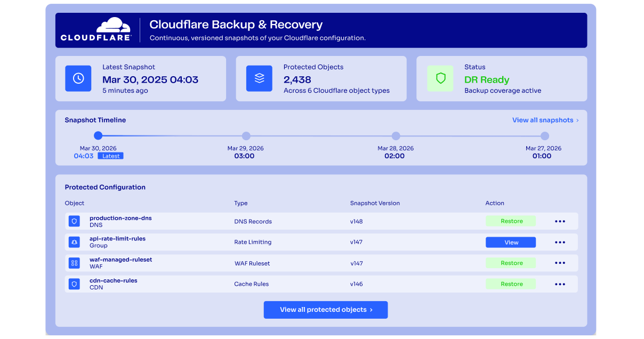The width and height of the screenshot is (644, 339).
Task: Click Across 6 Cloudflare object types text
Action: [336, 91]
